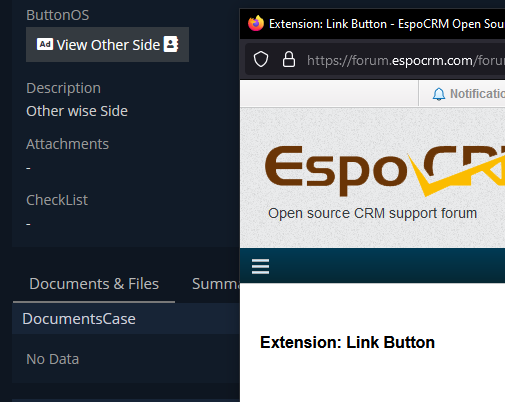The width and height of the screenshot is (505, 402).
Task: Click the Attachments field label
Action: 67,144
